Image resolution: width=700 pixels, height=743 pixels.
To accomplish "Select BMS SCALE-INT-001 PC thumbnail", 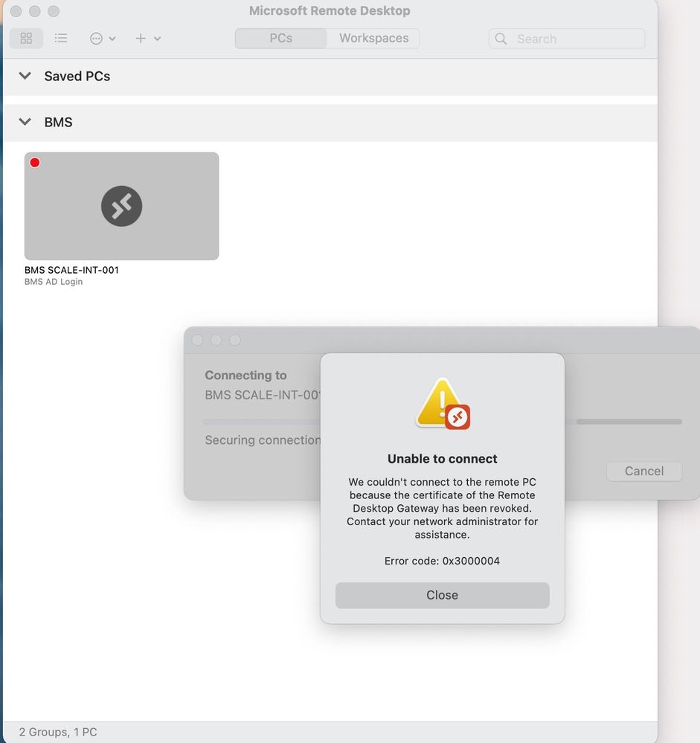I will 122,206.
